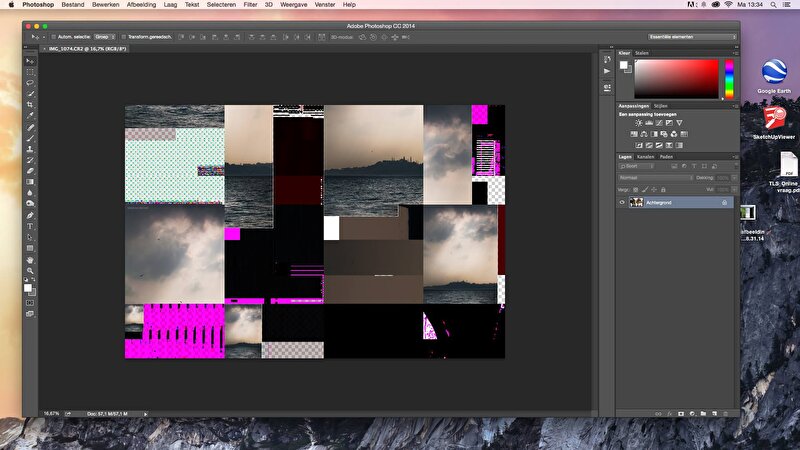Image resolution: width=800 pixels, height=450 pixels.
Task: Select the Horizontal Type tool
Action: [30, 226]
